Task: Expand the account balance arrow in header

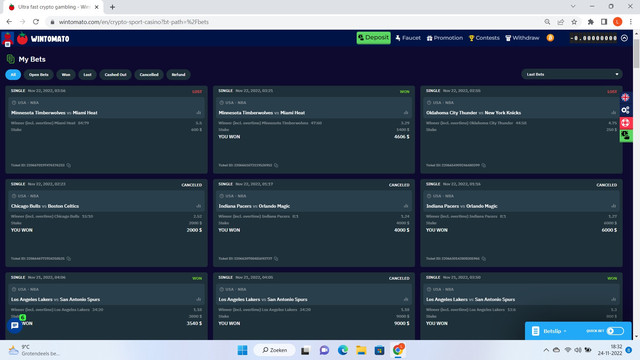Action: [x=624, y=38]
